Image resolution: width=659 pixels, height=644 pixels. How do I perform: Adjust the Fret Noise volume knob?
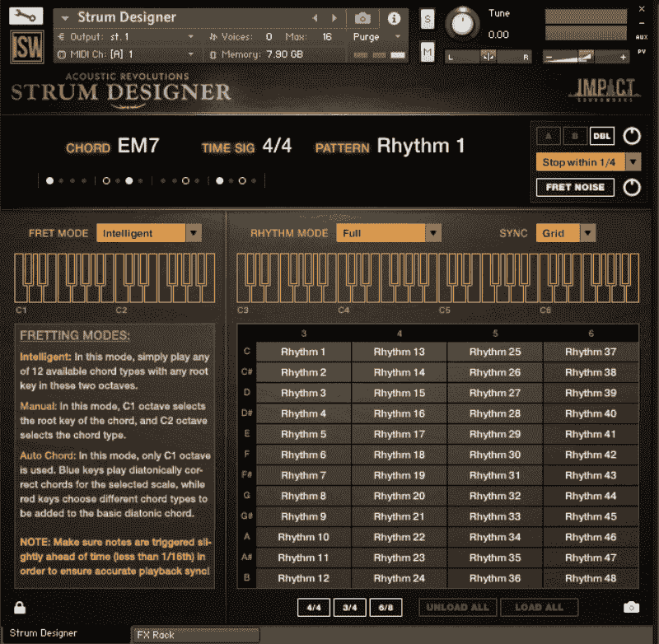tap(632, 187)
